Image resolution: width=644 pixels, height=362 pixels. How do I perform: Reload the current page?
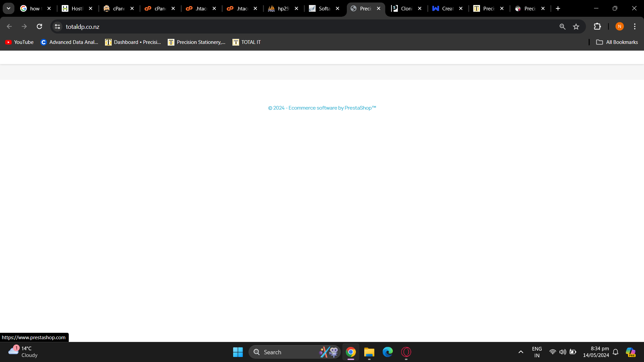(39, 26)
